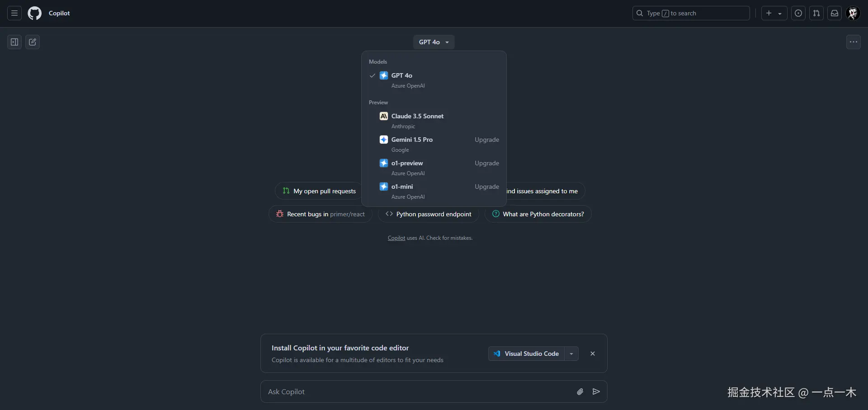Viewport: 868px width, 410px height.
Task: Click the code brackets icon on Python chip
Action: (x=389, y=214)
